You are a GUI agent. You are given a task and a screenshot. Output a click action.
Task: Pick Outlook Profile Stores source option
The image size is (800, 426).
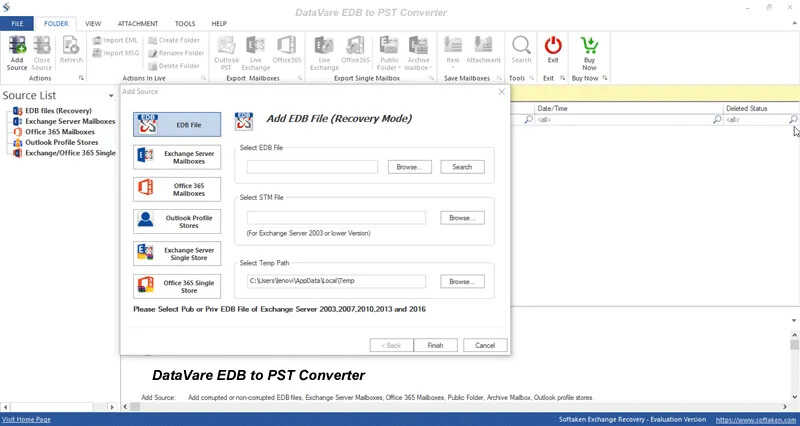click(x=177, y=220)
